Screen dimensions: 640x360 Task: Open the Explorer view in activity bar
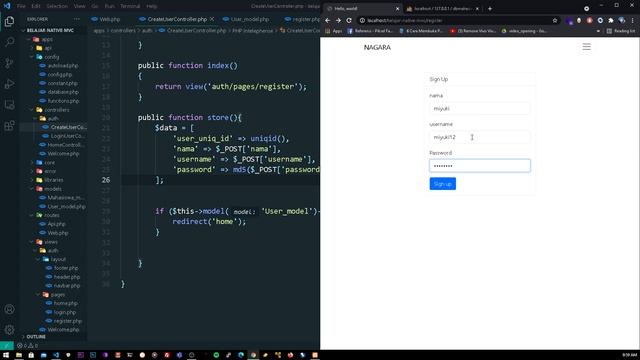pyautogui.click(x=9, y=21)
